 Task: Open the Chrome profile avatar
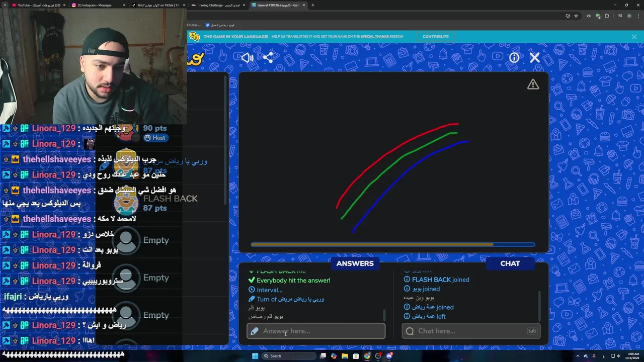click(629, 16)
